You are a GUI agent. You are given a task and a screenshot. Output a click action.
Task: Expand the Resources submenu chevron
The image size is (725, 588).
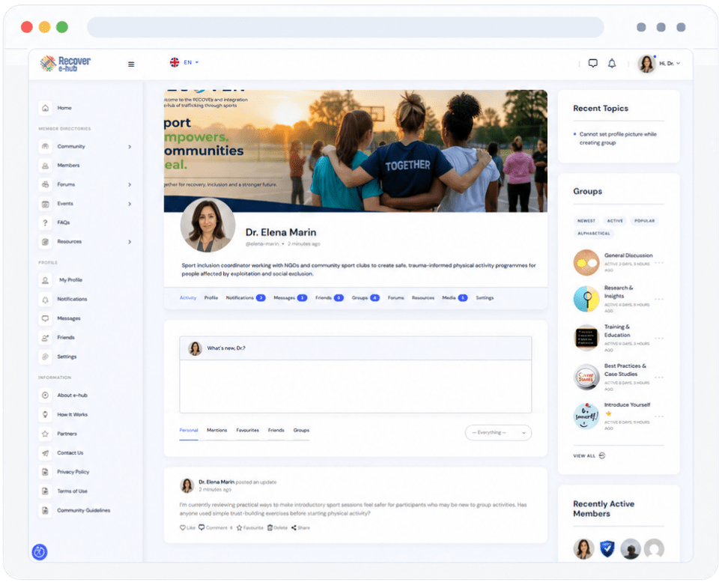[130, 242]
